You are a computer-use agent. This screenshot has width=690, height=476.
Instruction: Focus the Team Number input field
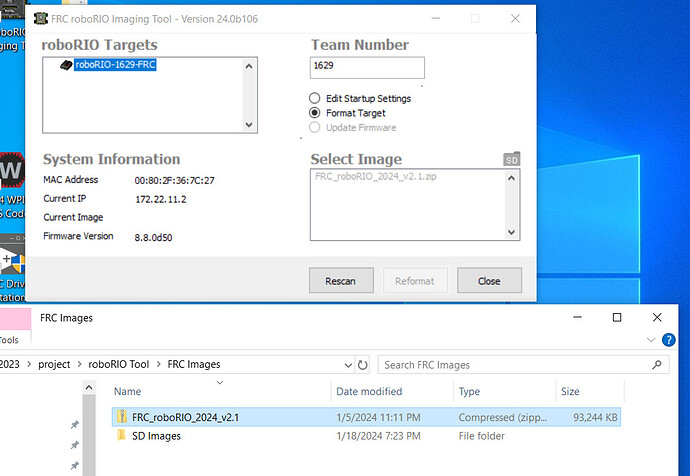click(367, 67)
